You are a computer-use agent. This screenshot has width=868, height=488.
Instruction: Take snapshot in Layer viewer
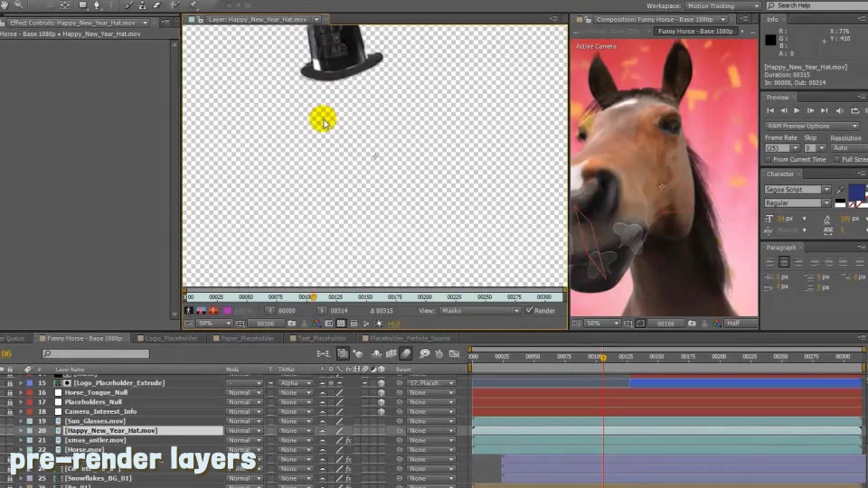click(x=292, y=324)
